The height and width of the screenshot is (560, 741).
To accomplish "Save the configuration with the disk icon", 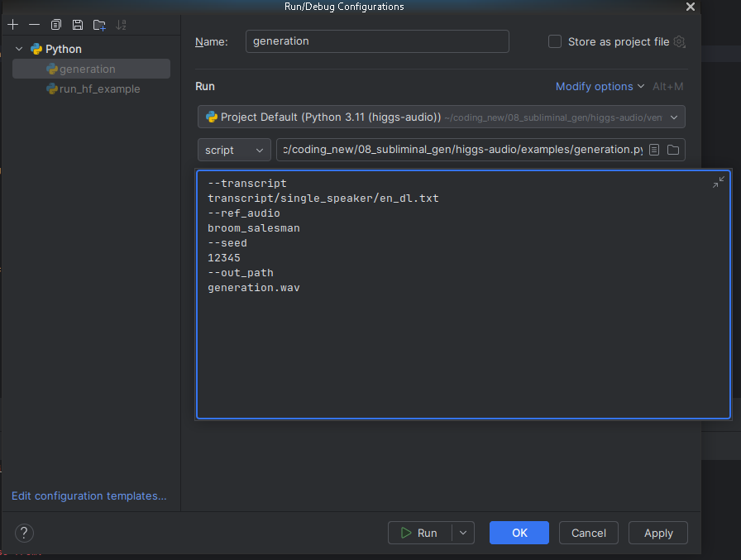I will (78, 25).
